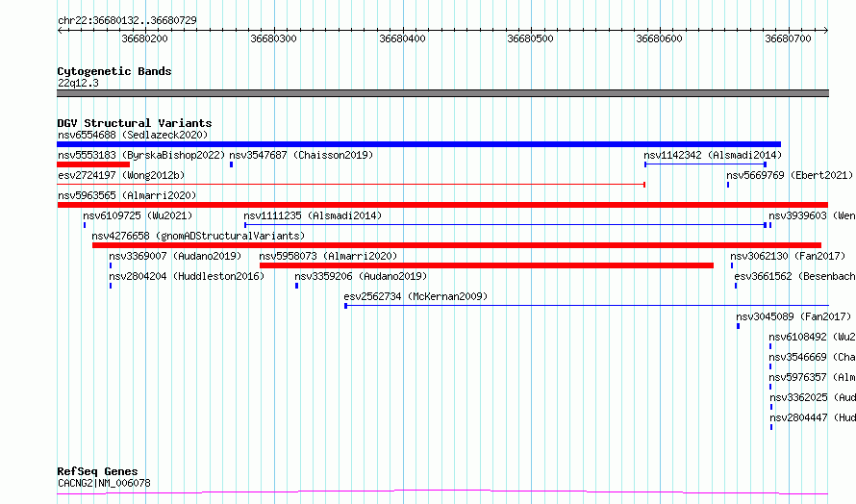The width and height of the screenshot is (856, 504).
Task: Click the CACNG2|NM_006078 gene label
Action: click(104, 483)
